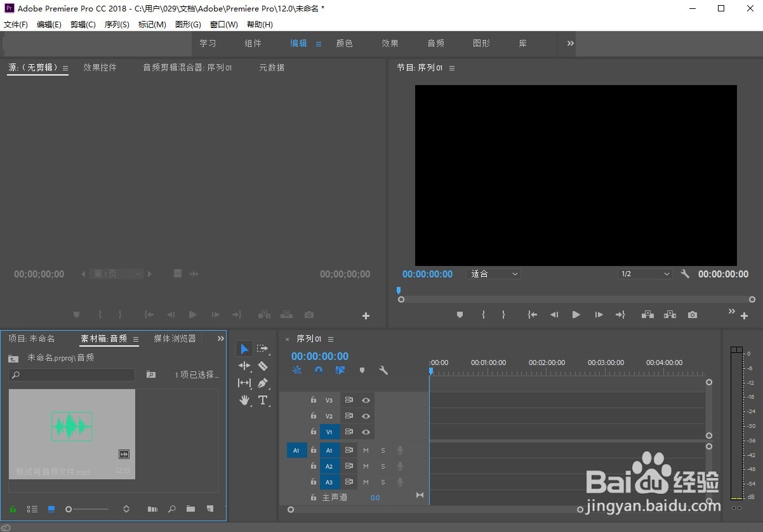This screenshot has height=532, width=763.
Task: Select the Ripple Edit tool
Action: [244, 366]
